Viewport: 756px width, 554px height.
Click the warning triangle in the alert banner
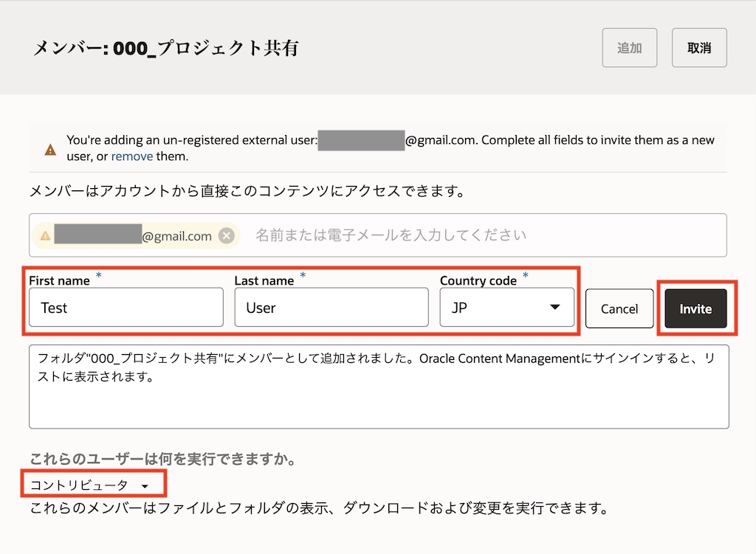pos(50,150)
